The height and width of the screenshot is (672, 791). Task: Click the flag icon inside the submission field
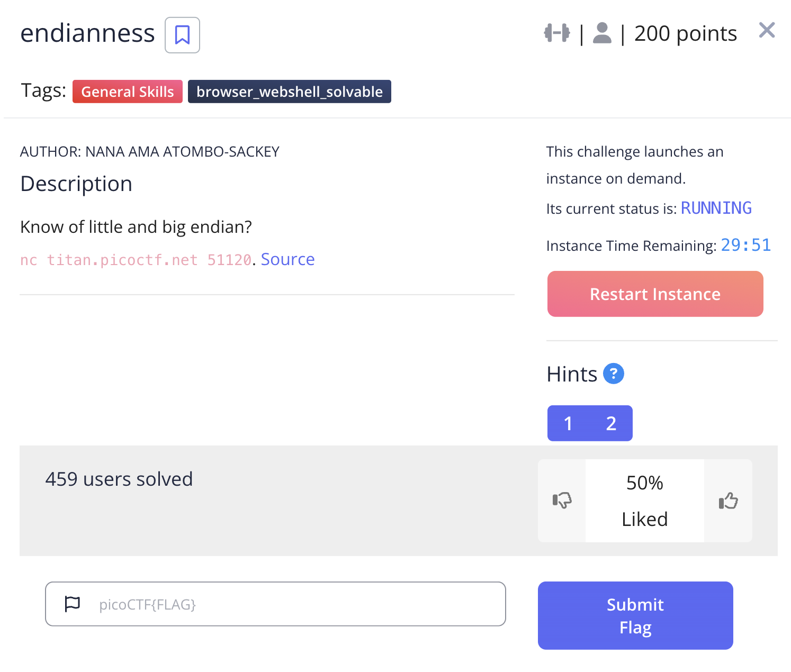coord(72,604)
